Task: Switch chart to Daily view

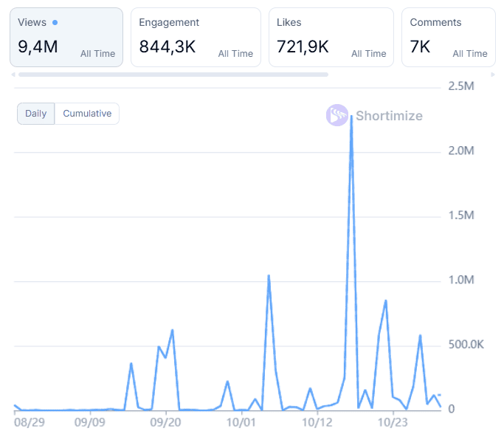Action: (x=35, y=114)
